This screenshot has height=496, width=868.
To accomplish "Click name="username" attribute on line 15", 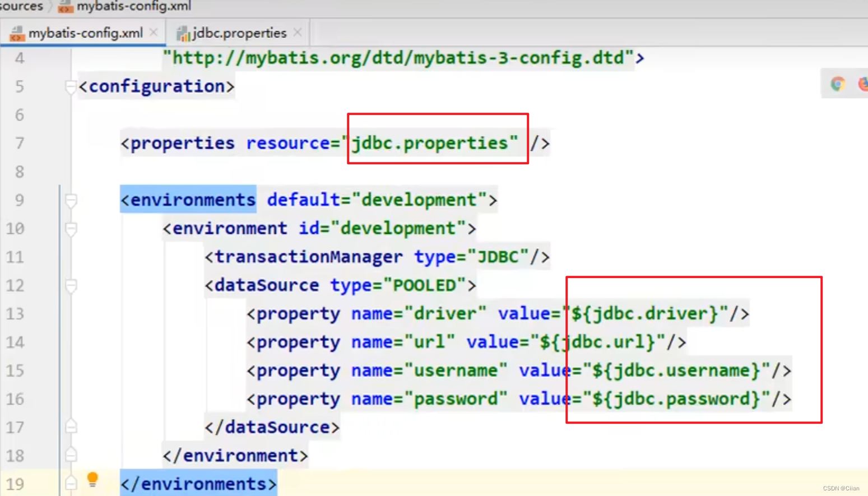I will (429, 371).
